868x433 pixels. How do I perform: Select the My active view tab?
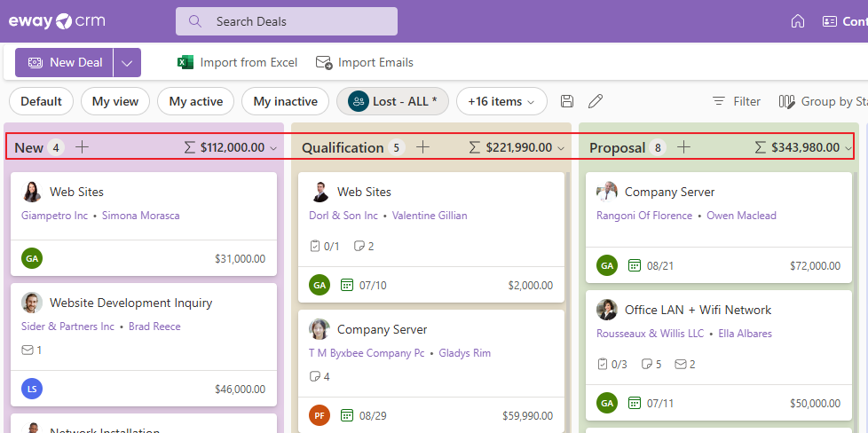point(196,101)
